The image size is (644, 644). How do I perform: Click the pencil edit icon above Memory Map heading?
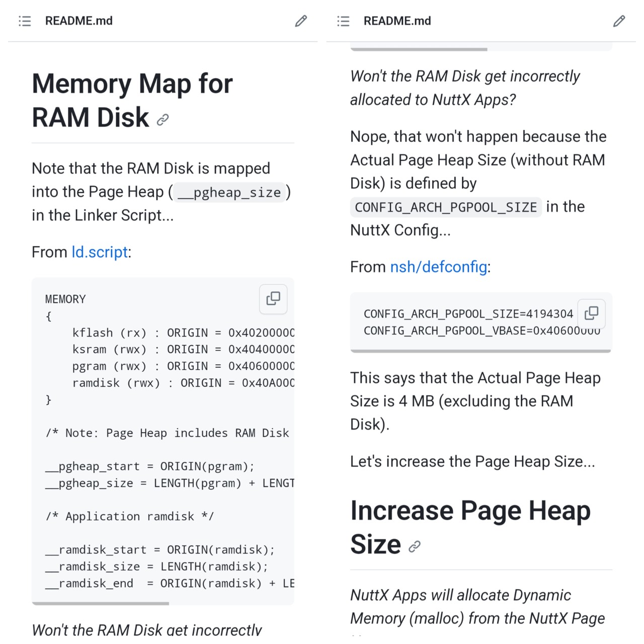[301, 21]
